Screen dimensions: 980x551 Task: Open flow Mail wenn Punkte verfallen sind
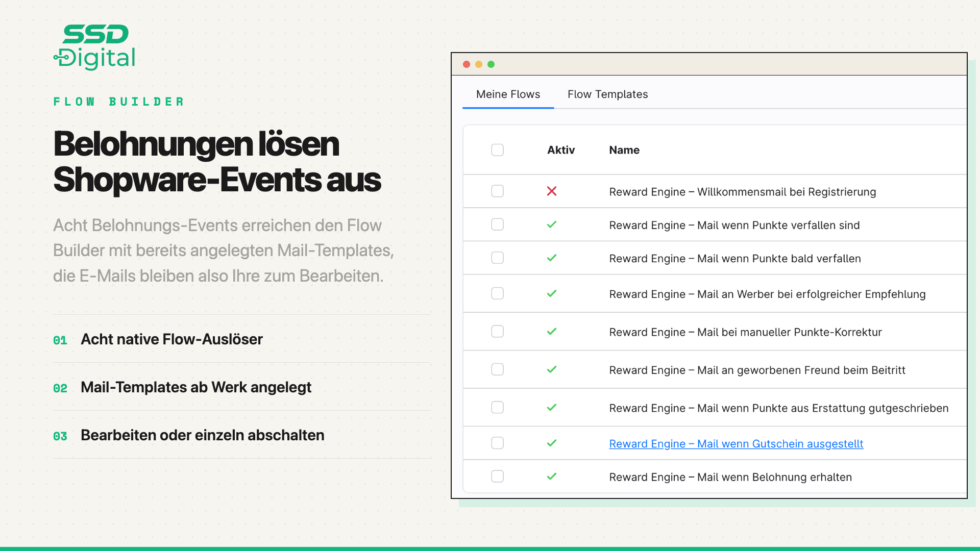[x=734, y=225]
